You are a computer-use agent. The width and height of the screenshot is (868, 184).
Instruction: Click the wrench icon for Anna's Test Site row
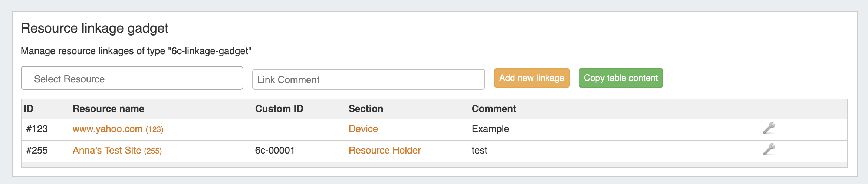click(769, 149)
